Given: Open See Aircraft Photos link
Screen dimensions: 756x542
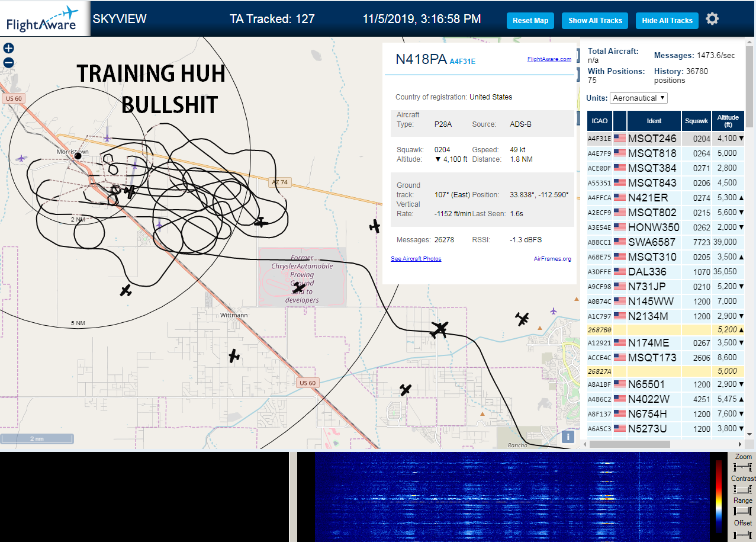Looking at the screenshot, I should (416, 259).
